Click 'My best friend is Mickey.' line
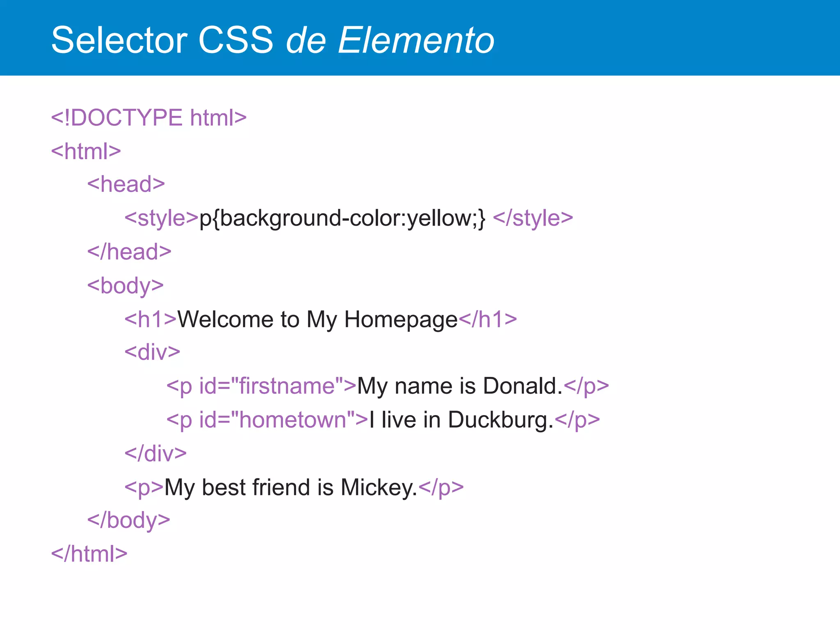The image size is (840, 630). click(x=294, y=488)
